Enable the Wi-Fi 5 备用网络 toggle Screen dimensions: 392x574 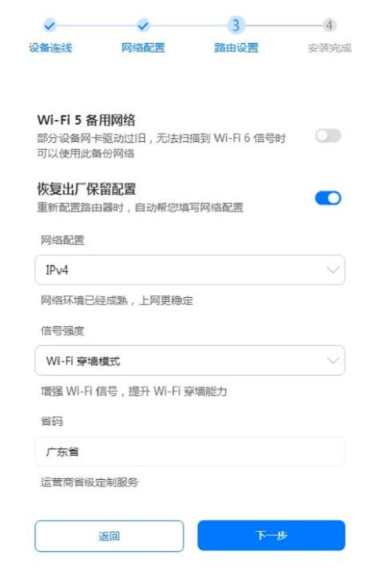[328, 136]
